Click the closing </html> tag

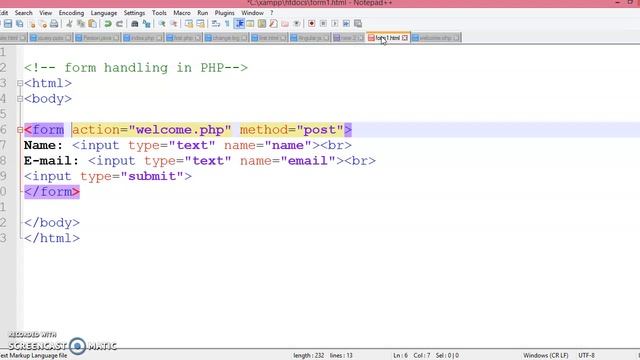click(52, 238)
